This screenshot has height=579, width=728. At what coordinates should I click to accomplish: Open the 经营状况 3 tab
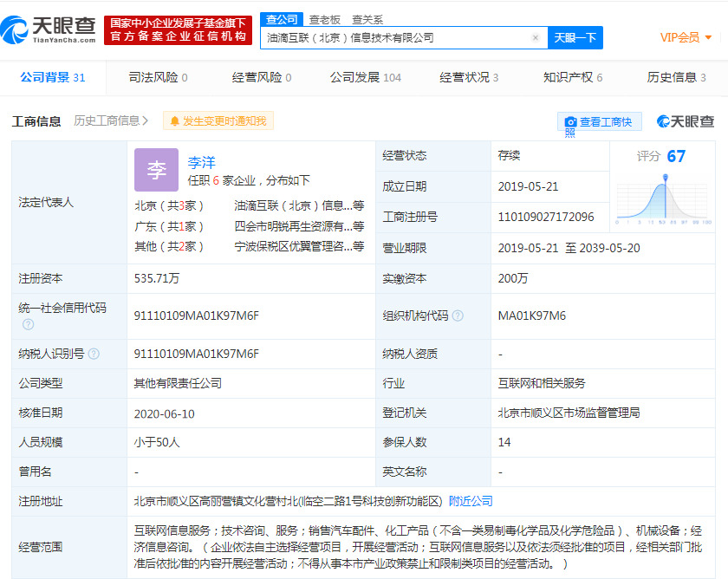tap(469, 77)
